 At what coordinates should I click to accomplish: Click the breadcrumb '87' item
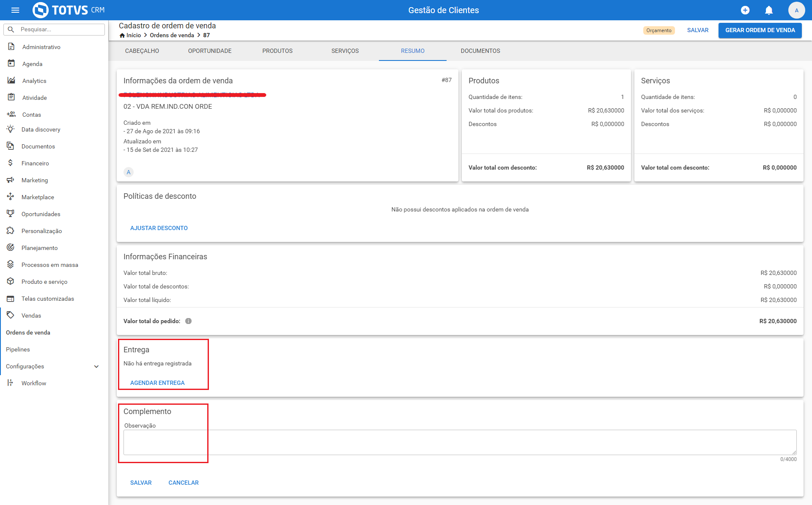point(206,35)
